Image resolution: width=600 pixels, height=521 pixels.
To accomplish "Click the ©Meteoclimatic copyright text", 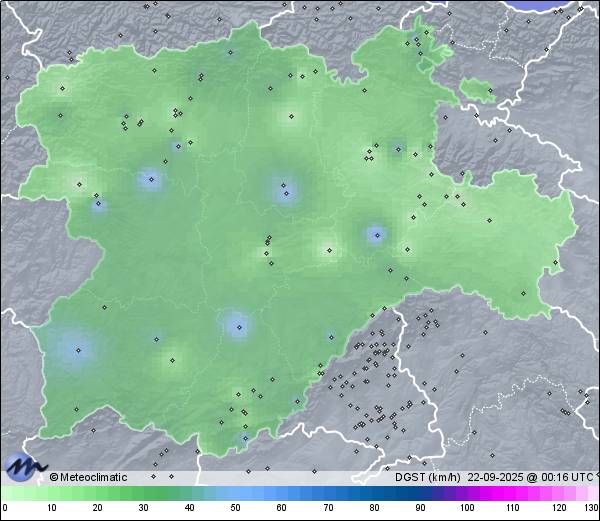I will (x=89, y=477).
